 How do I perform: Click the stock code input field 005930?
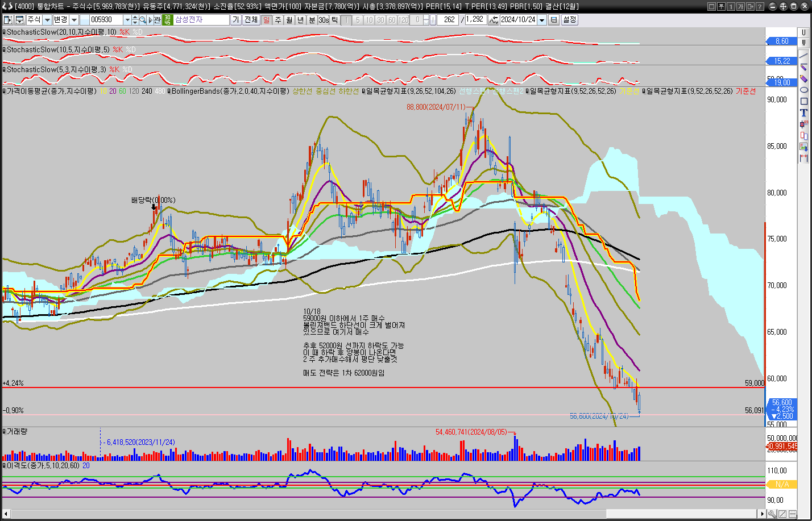(x=105, y=20)
